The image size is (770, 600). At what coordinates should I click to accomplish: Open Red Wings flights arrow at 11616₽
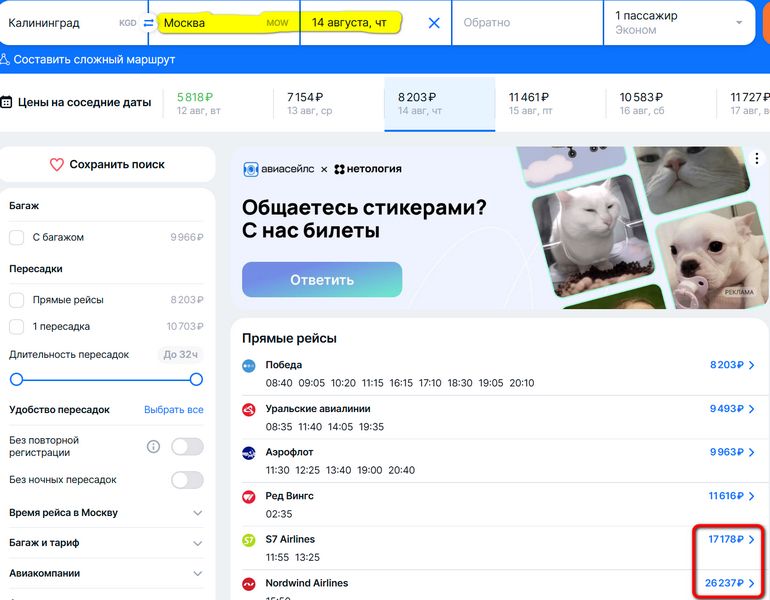[x=751, y=496]
